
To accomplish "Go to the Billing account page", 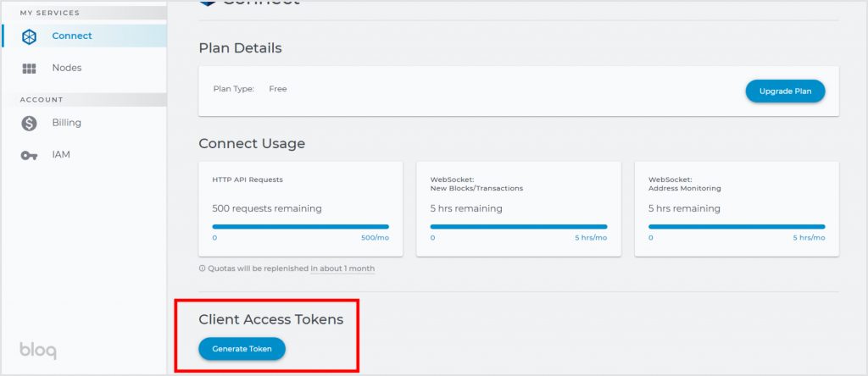I will (x=84, y=123).
